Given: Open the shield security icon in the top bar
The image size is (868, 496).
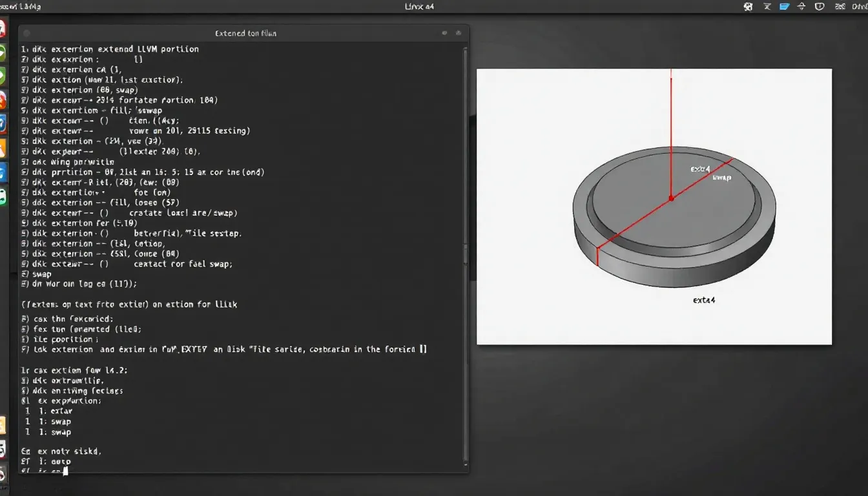Looking at the screenshot, I should click(819, 6).
